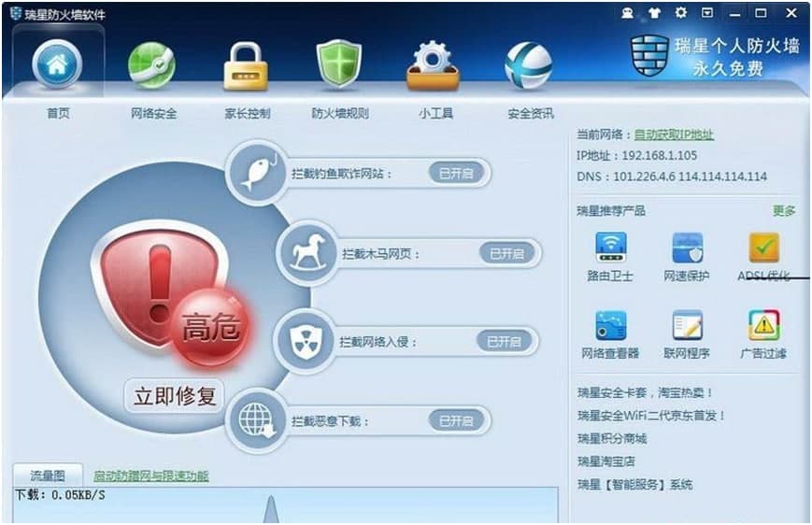Open 自动获取IP地址 link
The image size is (812, 525).
674,135
